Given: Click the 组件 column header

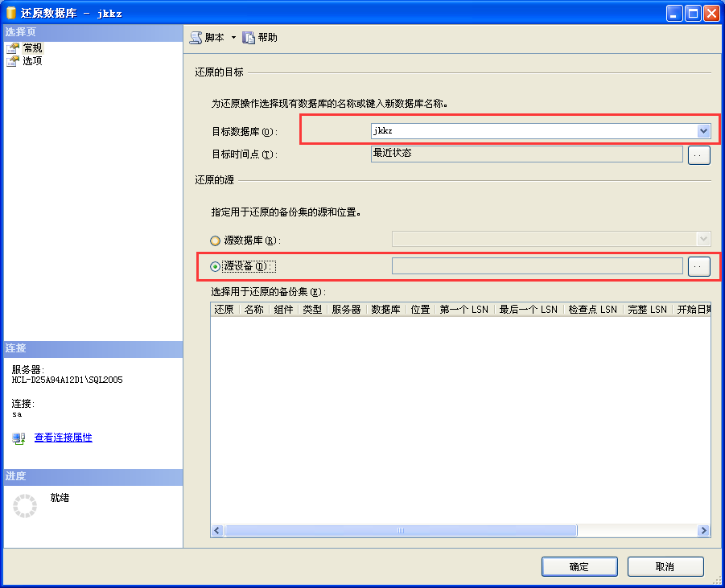Looking at the screenshot, I should click(x=283, y=309).
